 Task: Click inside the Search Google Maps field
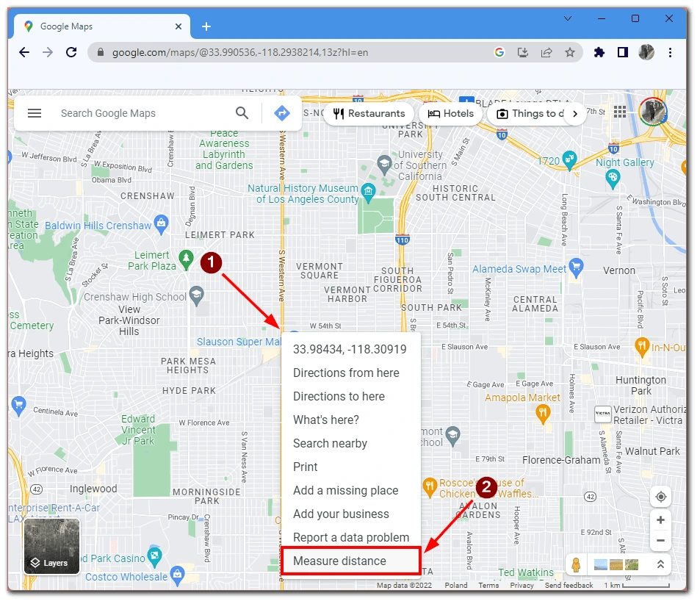tap(132, 113)
